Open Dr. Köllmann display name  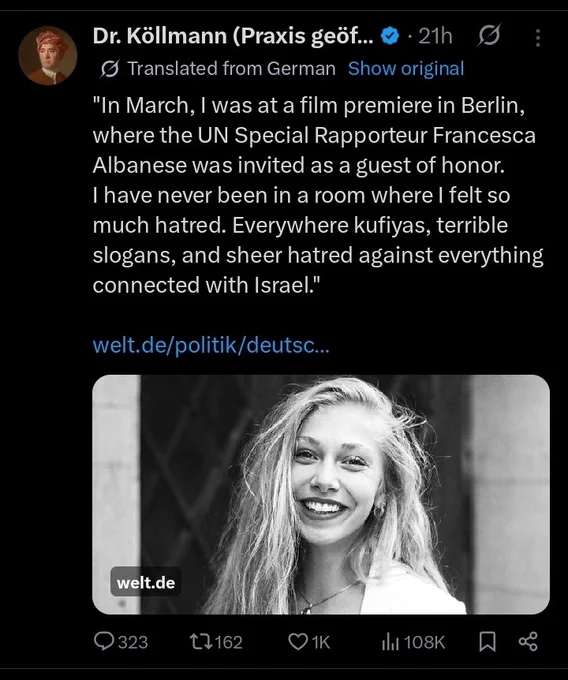(233, 36)
